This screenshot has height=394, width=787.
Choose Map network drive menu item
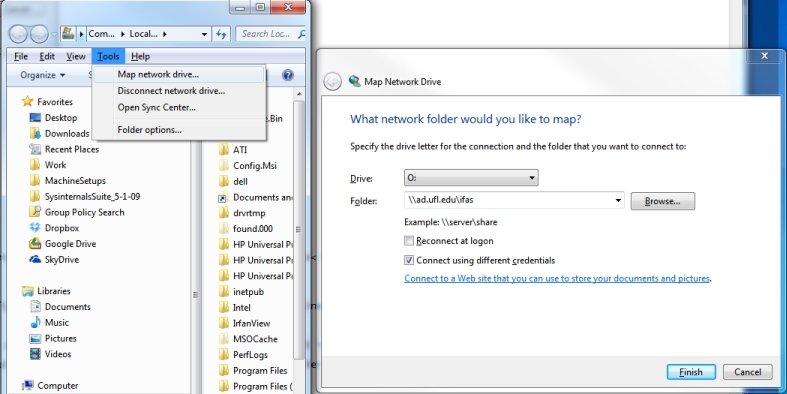(x=179, y=74)
